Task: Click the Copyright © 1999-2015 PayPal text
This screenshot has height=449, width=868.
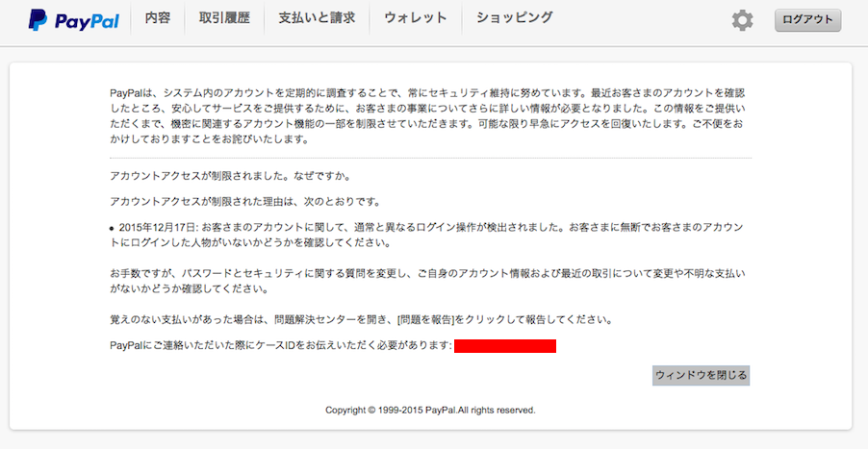Action: click(x=430, y=411)
